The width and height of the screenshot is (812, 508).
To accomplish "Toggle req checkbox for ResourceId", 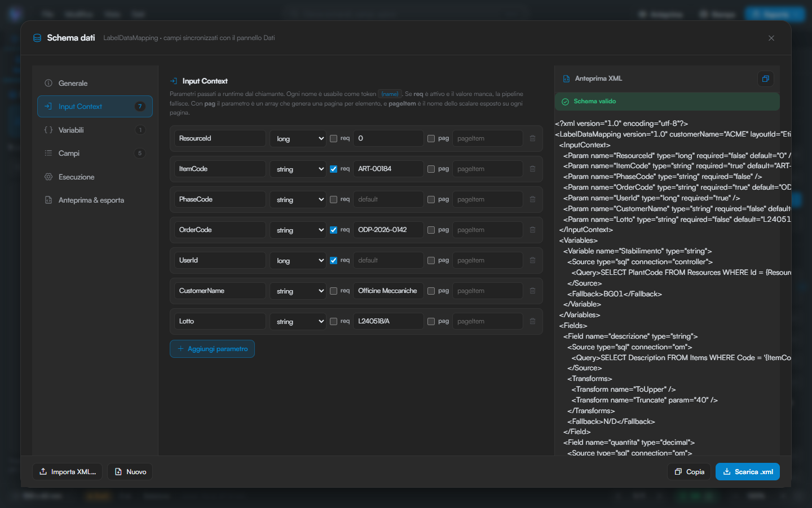I will (333, 138).
